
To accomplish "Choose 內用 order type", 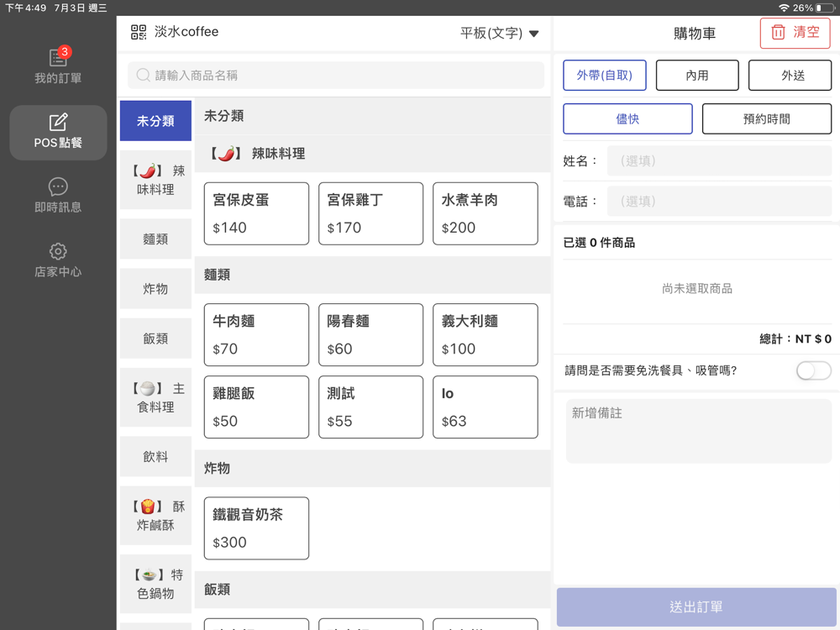I will tap(697, 76).
